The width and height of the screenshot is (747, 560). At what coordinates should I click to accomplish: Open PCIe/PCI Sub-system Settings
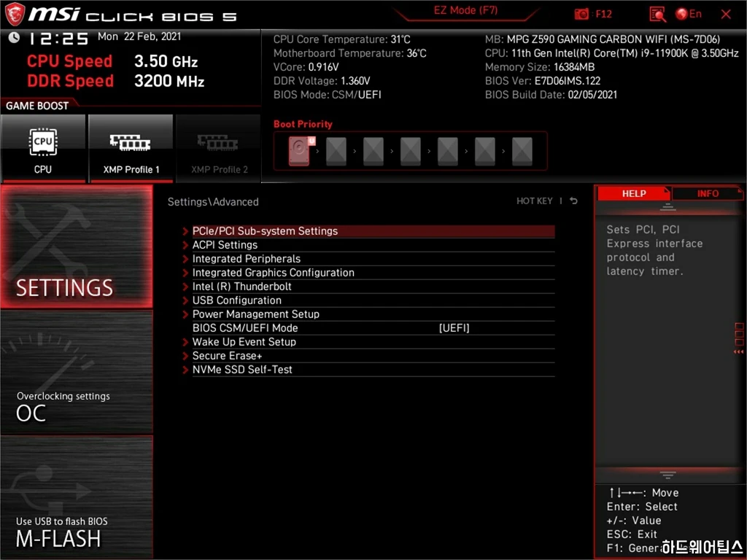[x=373, y=231]
